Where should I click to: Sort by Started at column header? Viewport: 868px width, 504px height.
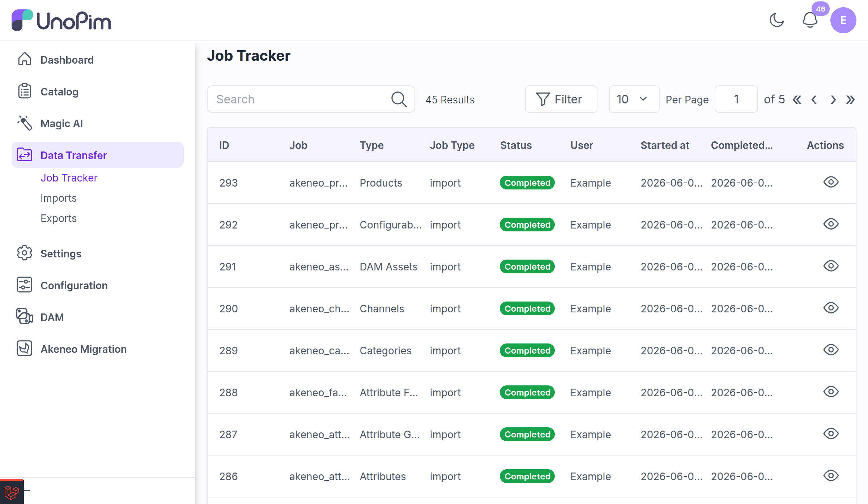665,145
